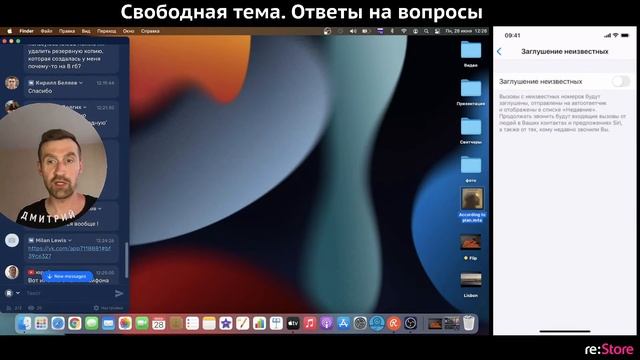Image resolution: width=640 pixels, height=360 pixels.
Task: Click the New messages button in chat
Action: pyautogui.click(x=67, y=276)
